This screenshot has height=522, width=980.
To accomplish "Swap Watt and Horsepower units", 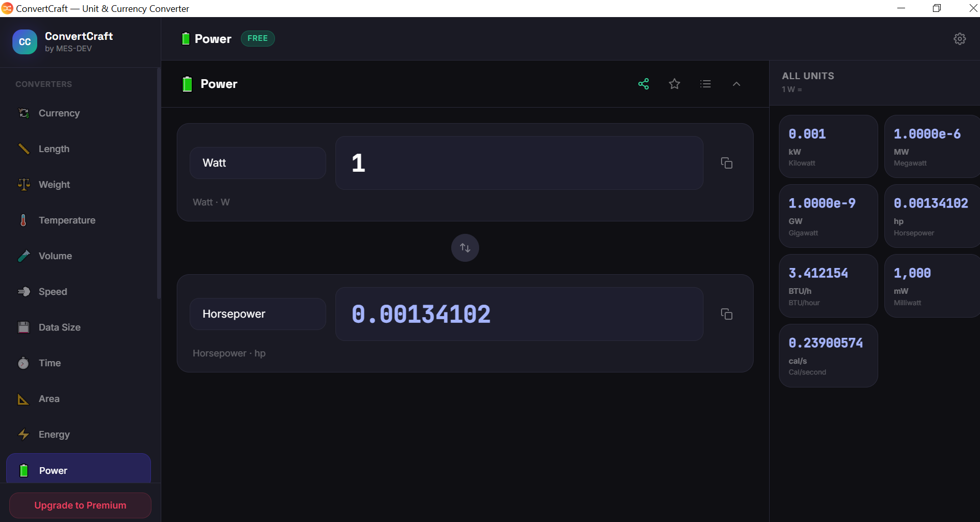I will tap(465, 248).
